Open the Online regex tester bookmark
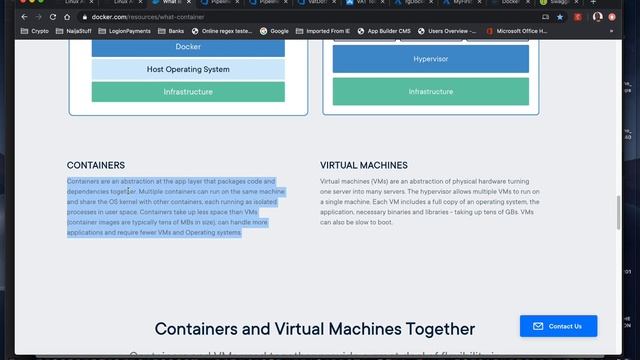The width and height of the screenshot is (640, 360). (222, 31)
